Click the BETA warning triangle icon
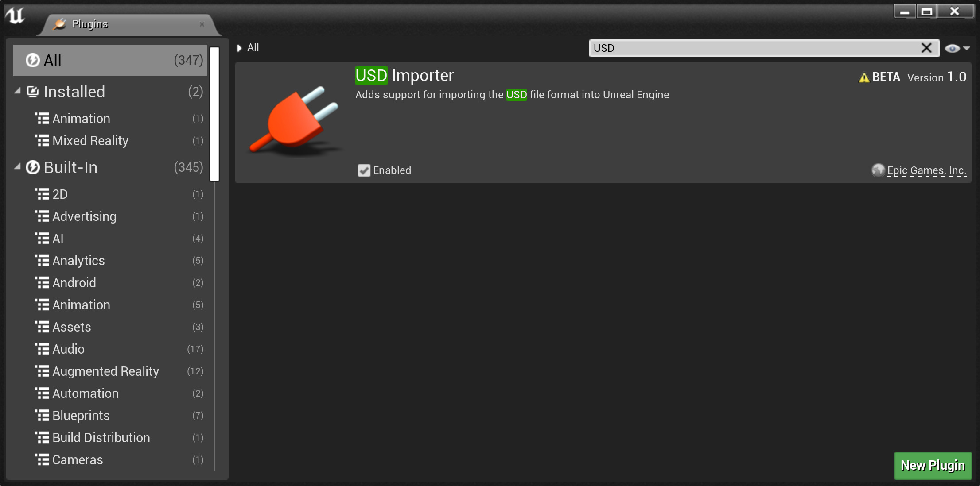Screen dimensions: 980x486 point(864,78)
